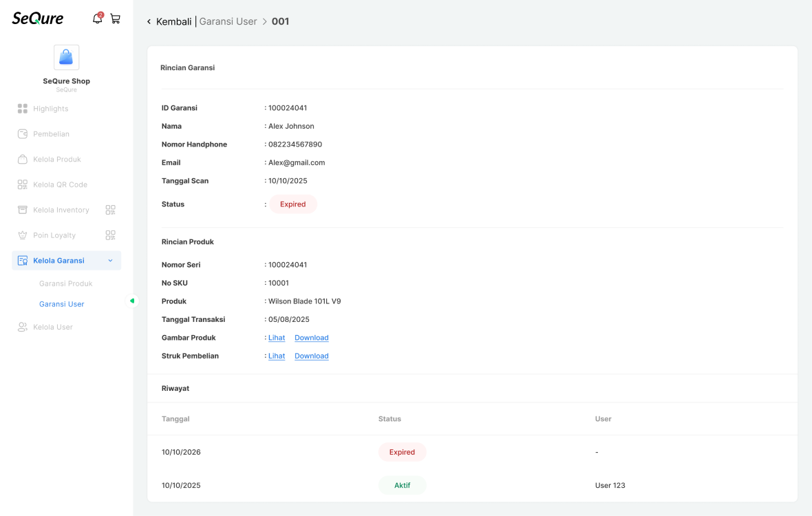This screenshot has width=812, height=516.
Task: Click the Kelola Produk bag icon
Action: (22, 160)
